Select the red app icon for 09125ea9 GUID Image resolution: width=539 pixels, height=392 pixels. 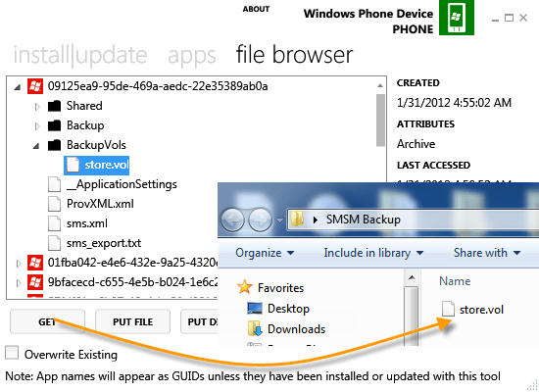[35, 86]
